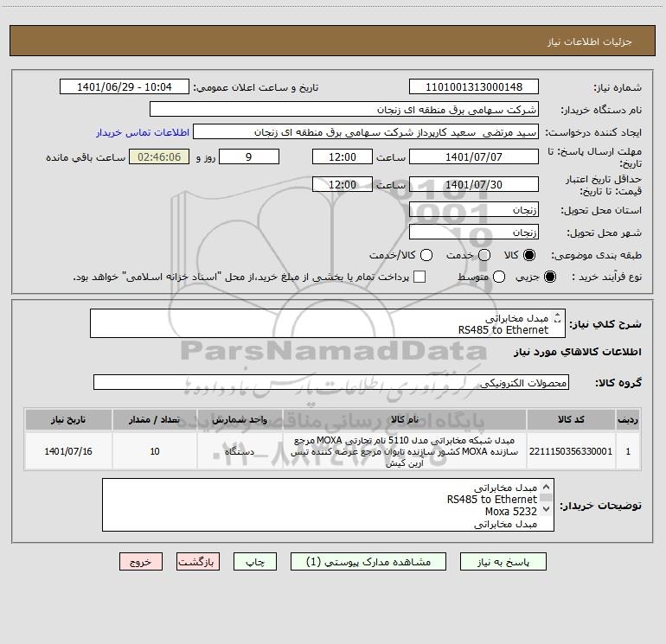Click price validity time 12:00 field
The width and height of the screenshot is (666, 644).
(x=343, y=184)
